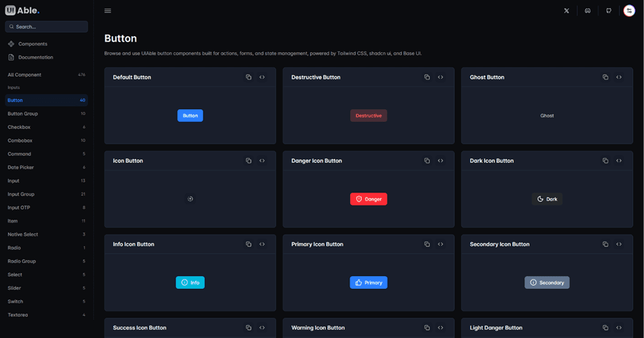Select Radio Group in sidebar
This screenshot has width=644, height=338.
click(x=47, y=261)
